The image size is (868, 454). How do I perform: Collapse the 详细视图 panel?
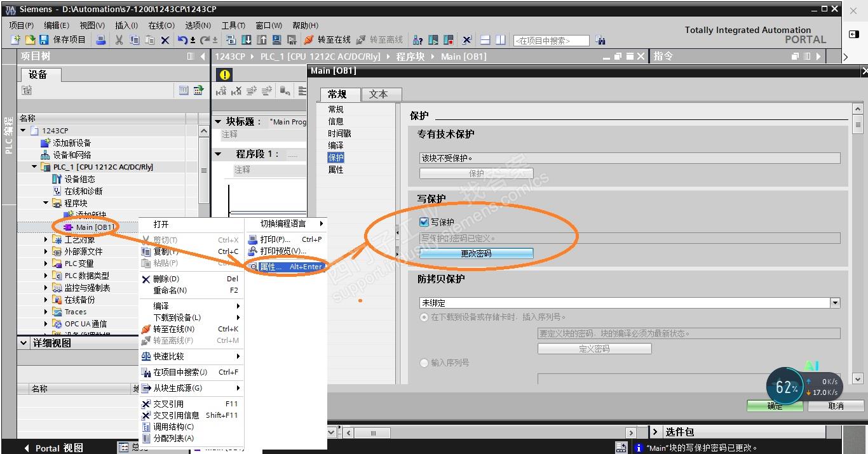click(24, 343)
